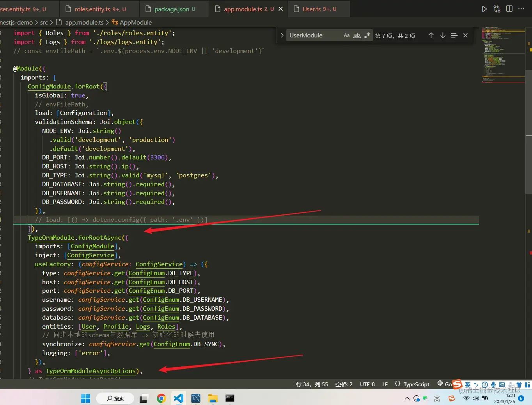Open the clock and date 2023/1/25
The image size is (532, 405).
[x=505, y=398]
